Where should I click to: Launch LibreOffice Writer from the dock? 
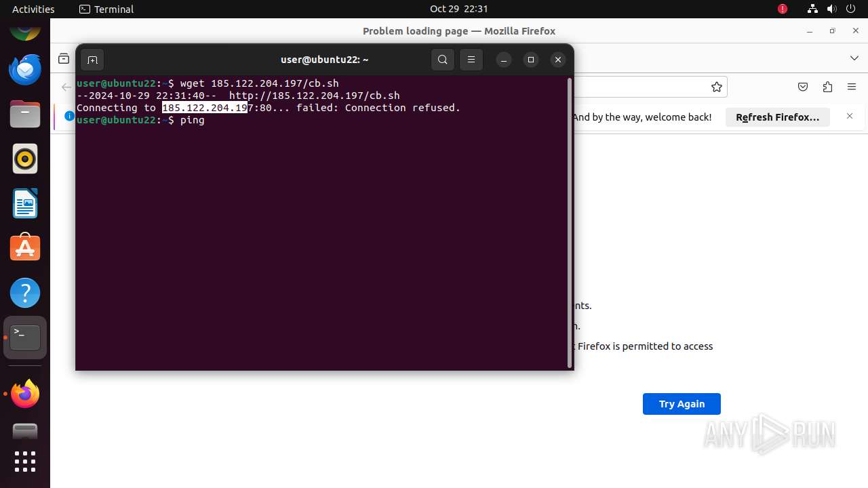[25, 203]
